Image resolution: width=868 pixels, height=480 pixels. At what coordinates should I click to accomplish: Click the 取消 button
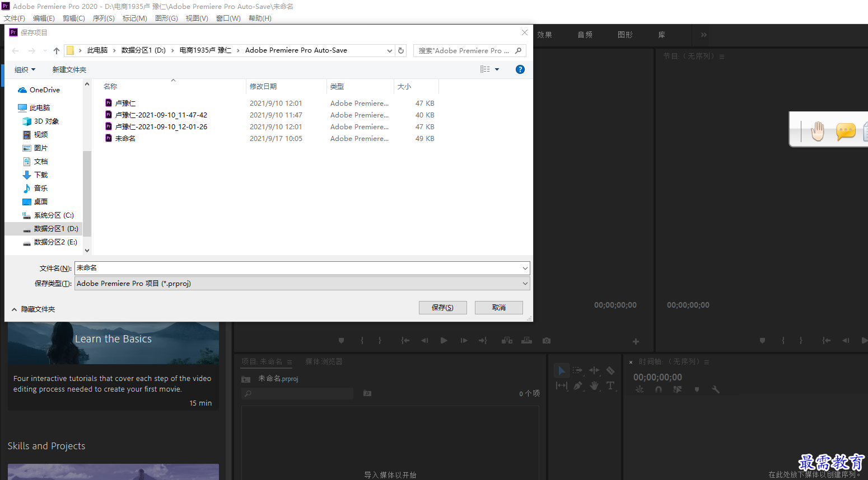click(499, 307)
